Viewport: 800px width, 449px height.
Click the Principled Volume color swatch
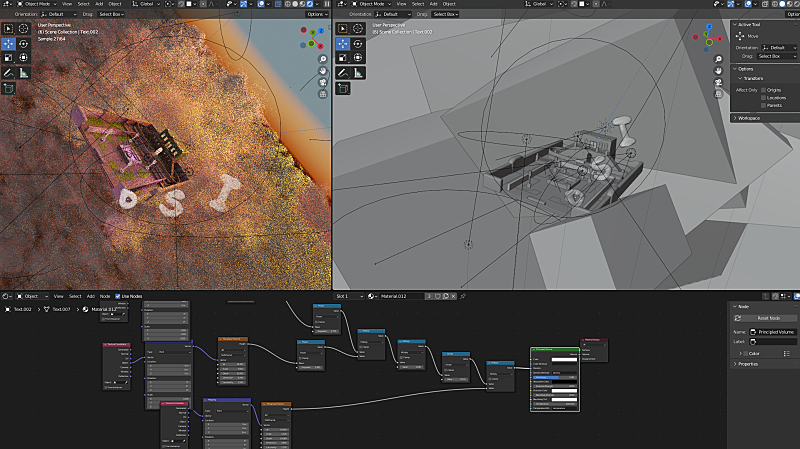coord(565,359)
